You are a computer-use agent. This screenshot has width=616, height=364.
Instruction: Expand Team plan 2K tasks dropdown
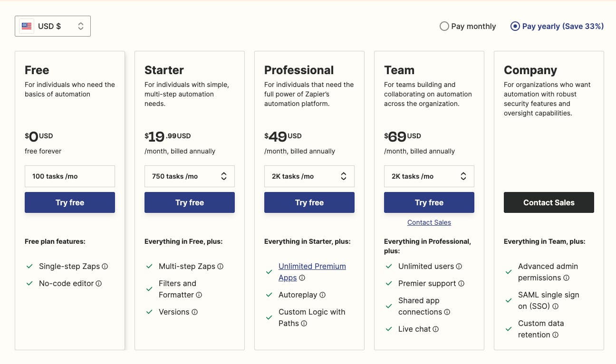(x=429, y=176)
